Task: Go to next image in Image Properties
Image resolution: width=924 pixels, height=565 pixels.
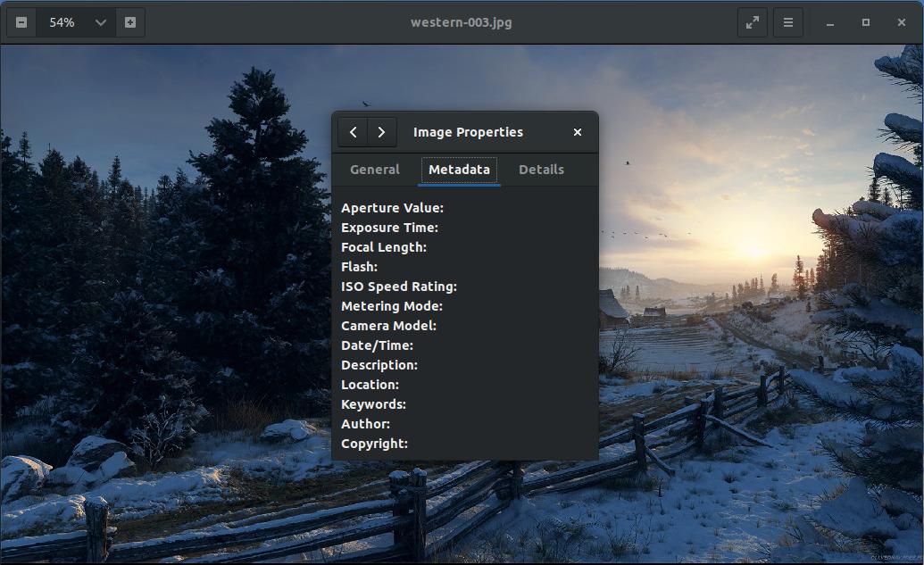Action: click(382, 132)
